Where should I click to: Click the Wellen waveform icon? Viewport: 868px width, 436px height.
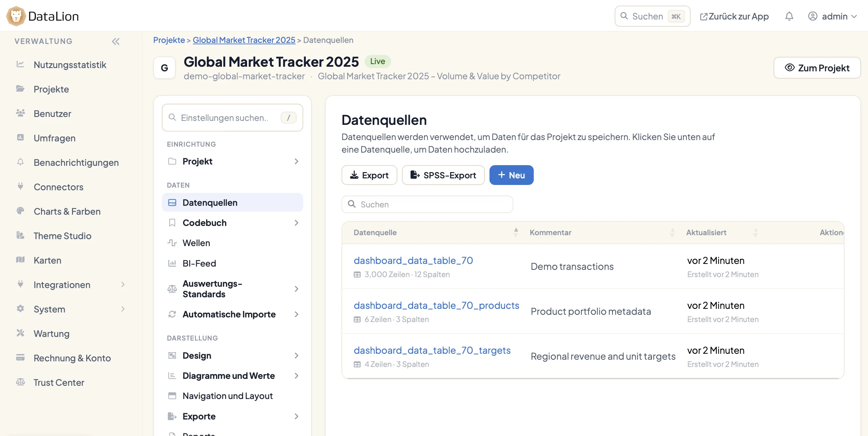[x=172, y=243]
